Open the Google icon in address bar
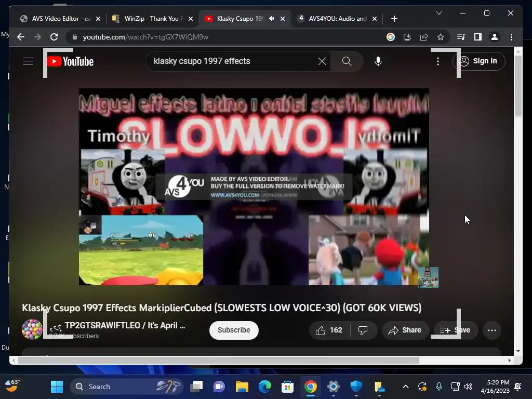The width and height of the screenshot is (532, 399). coord(391,37)
